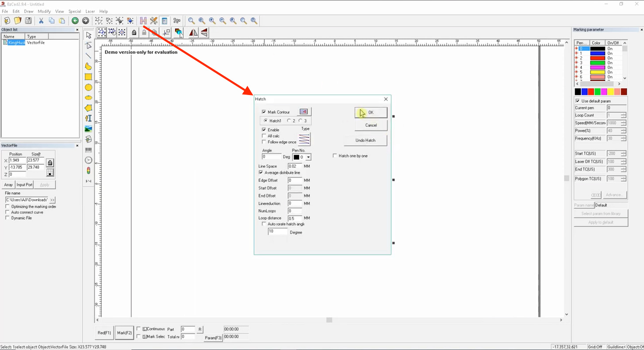The width and height of the screenshot is (644, 350).
Task: Select the Hatch tool in the toolbar
Action: (x=144, y=20)
